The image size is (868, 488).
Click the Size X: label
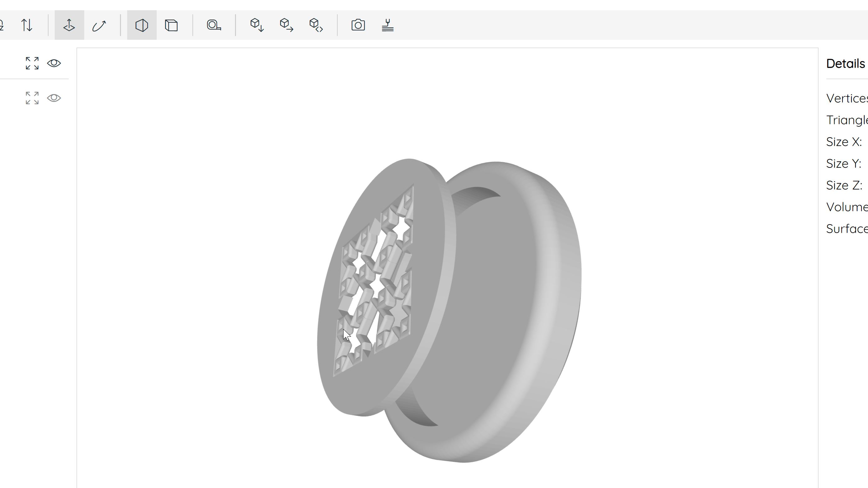tap(844, 142)
